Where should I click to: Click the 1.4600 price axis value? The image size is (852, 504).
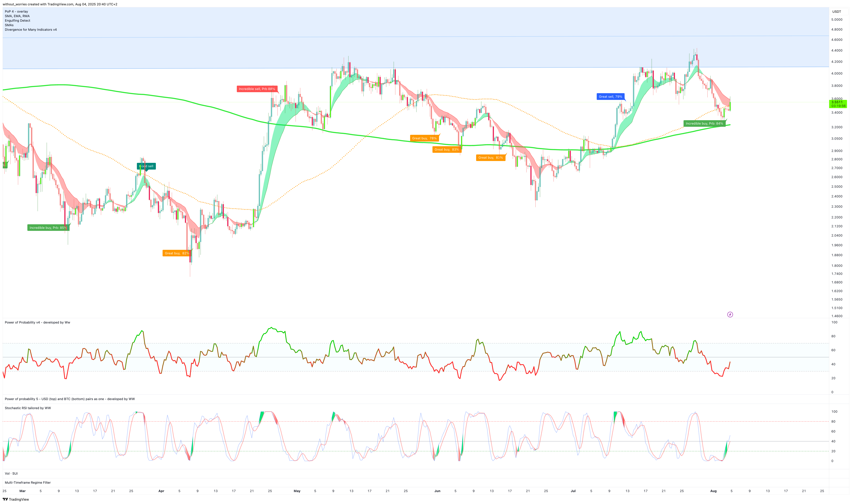point(837,316)
